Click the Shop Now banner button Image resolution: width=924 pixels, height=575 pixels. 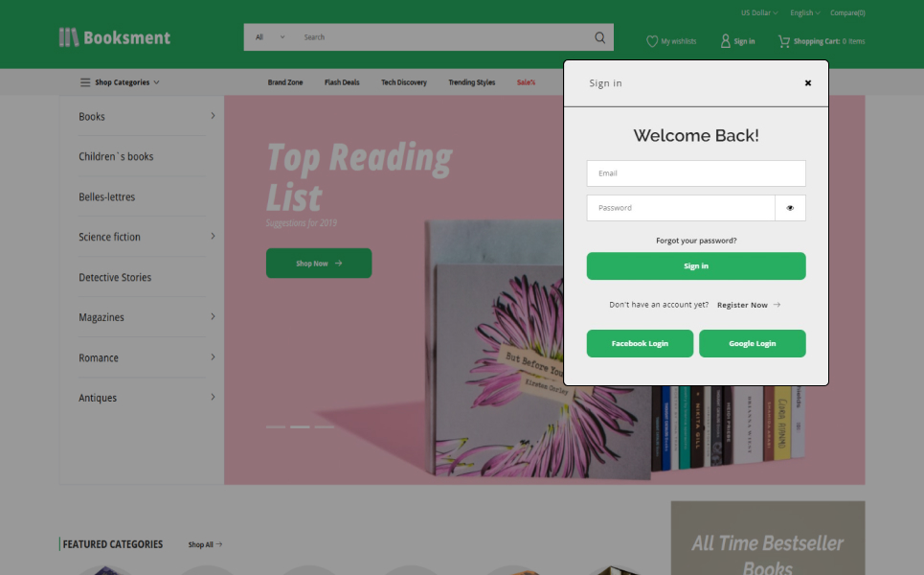tap(319, 263)
